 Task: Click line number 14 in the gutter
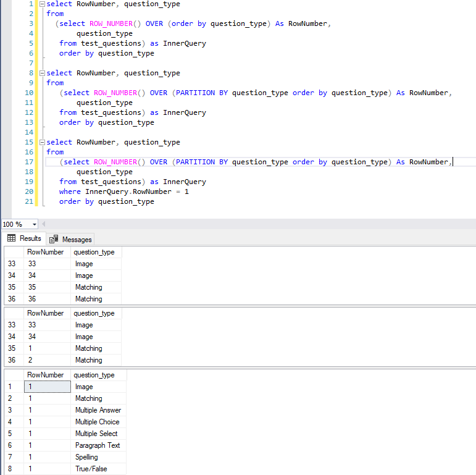click(x=29, y=132)
